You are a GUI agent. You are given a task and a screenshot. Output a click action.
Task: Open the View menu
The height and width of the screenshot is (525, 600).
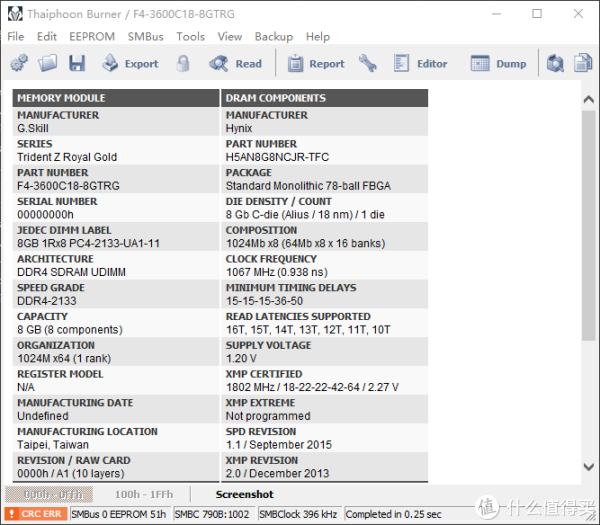pyautogui.click(x=230, y=36)
